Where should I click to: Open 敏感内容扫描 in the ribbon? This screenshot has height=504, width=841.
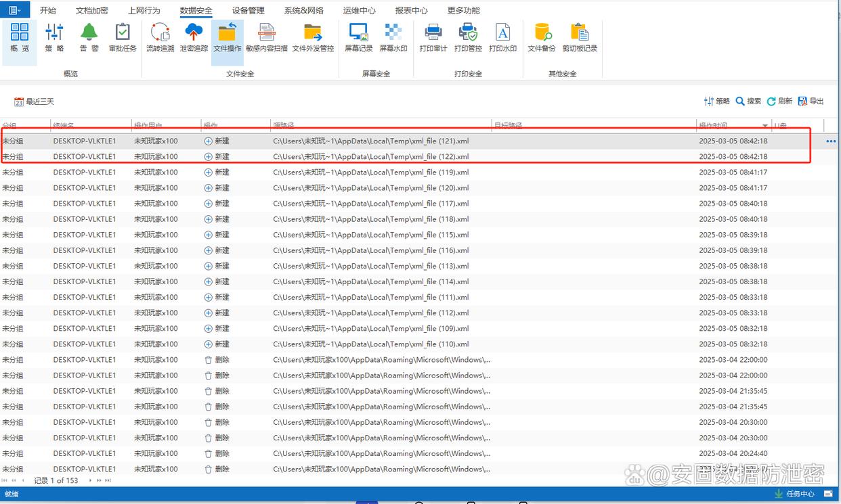[x=266, y=37]
